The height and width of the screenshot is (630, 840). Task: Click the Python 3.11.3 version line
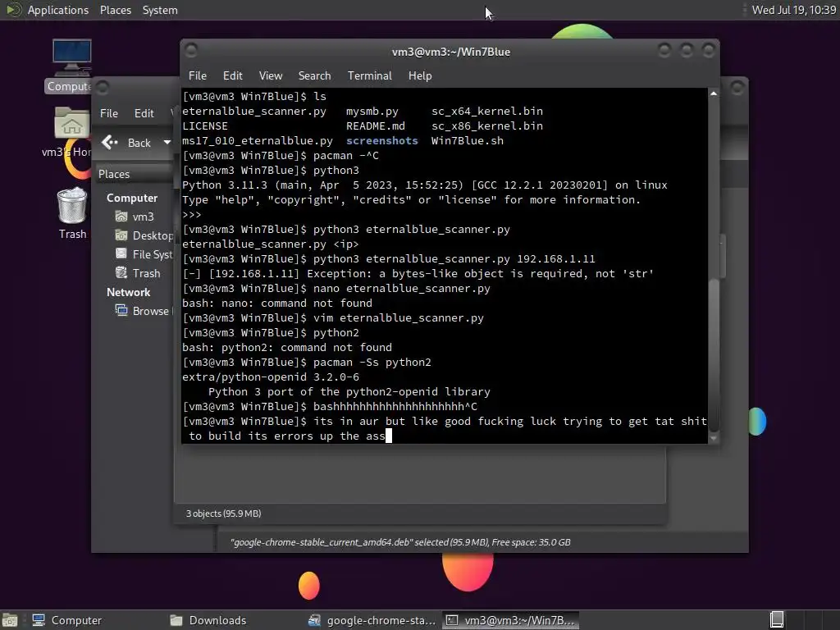point(425,185)
